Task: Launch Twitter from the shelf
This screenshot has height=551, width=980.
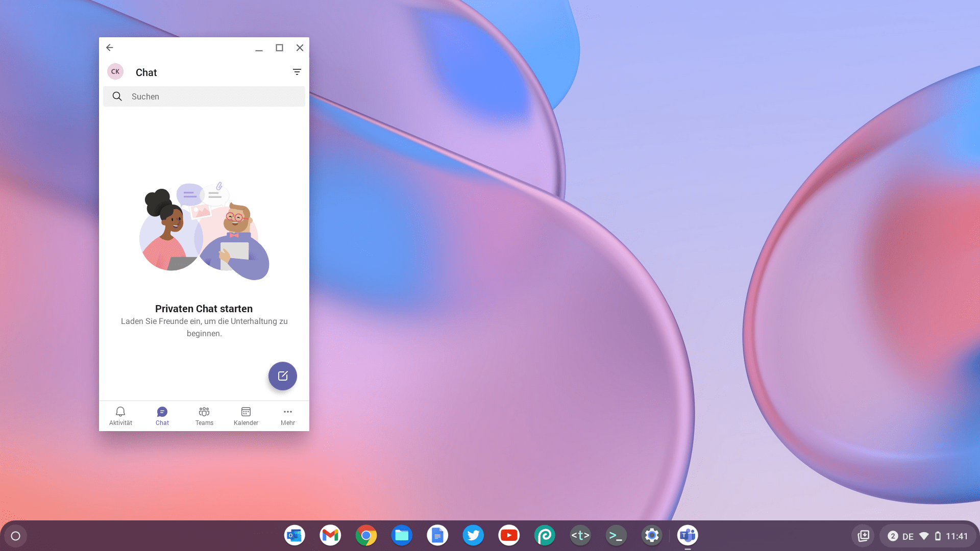Action: 473,535
